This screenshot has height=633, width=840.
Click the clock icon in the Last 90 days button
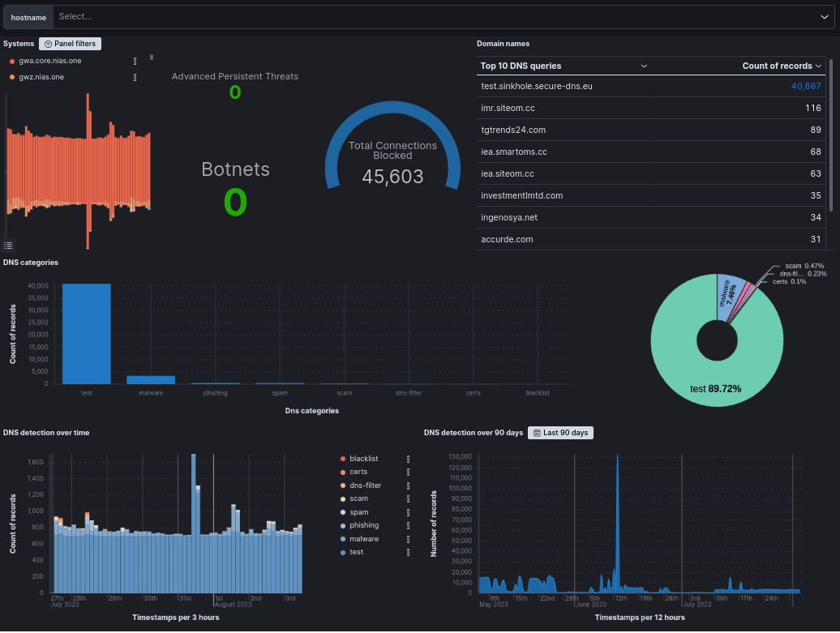tap(538, 433)
